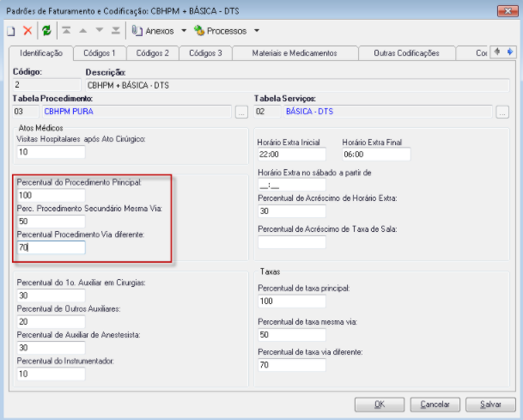Click Percentual de Acréscimo de Taxa de Sala field
The image size is (523, 420).
[x=292, y=242]
